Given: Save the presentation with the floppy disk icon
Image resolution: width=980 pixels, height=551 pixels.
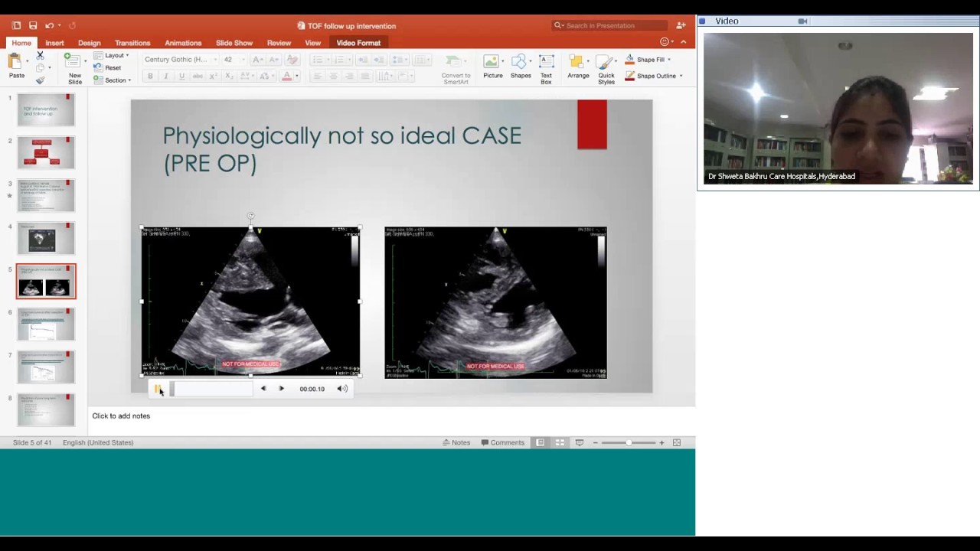Looking at the screenshot, I should click(x=33, y=25).
